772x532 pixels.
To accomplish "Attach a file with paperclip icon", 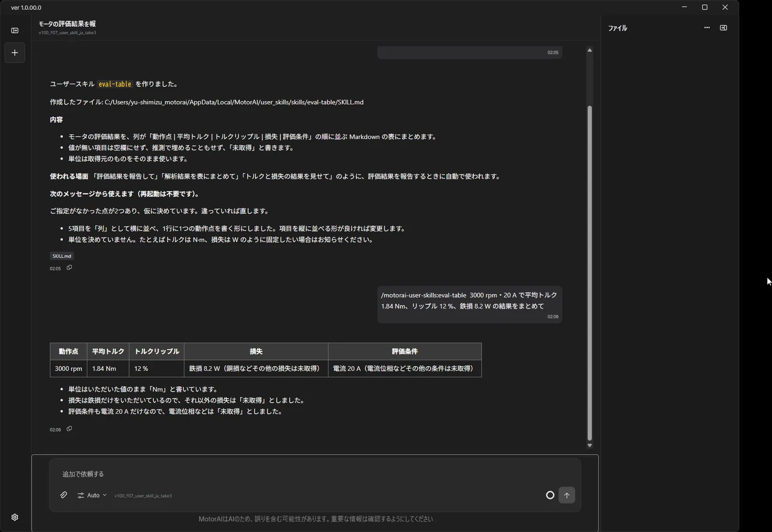I will pos(64,495).
